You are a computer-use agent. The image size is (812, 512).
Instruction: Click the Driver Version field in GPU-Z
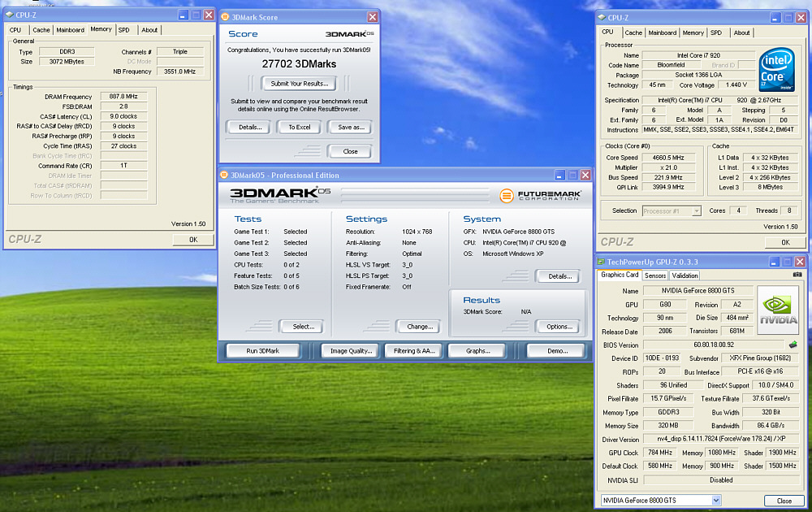tap(721, 439)
